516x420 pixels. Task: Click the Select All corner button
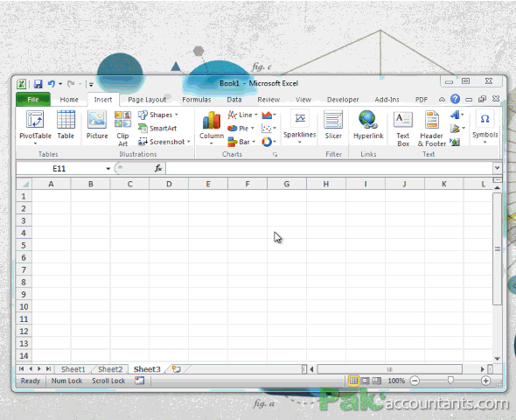point(24,184)
